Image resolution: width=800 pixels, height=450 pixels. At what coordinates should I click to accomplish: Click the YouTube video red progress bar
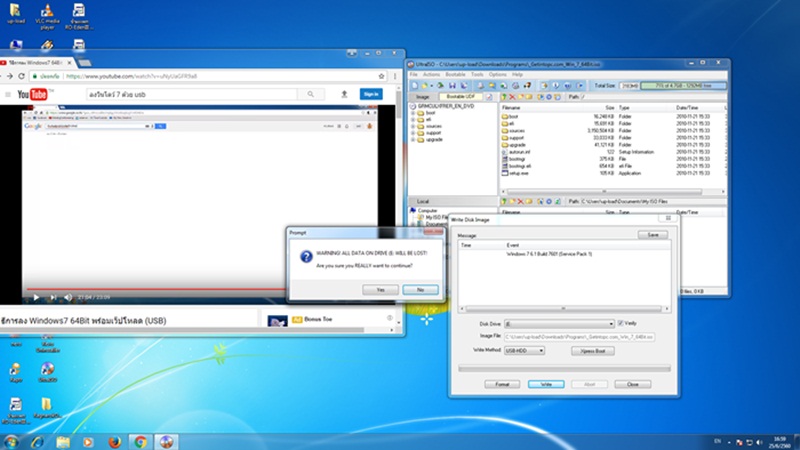pos(156,289)
